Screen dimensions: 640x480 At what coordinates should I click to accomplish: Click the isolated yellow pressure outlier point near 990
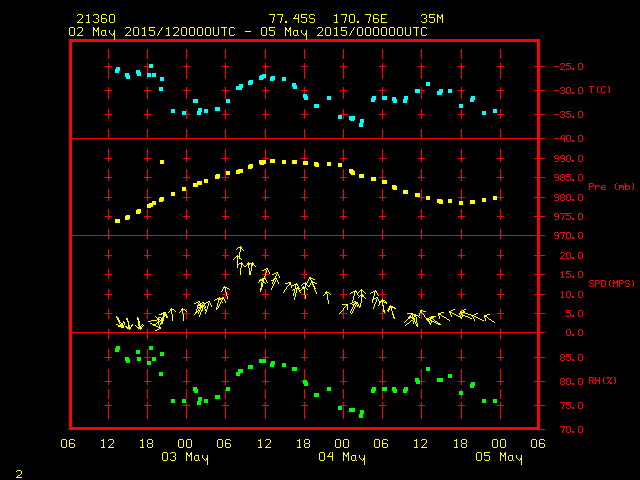coord(162,162)
